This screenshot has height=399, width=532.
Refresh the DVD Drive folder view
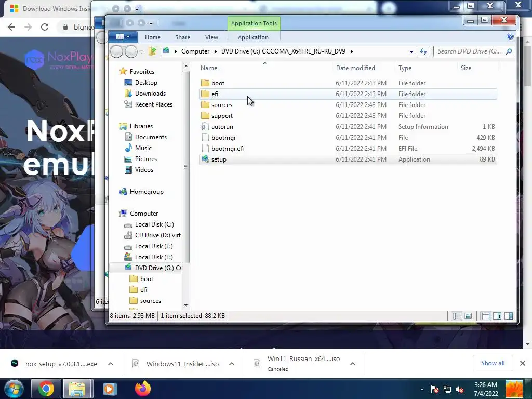click(423, 51)
